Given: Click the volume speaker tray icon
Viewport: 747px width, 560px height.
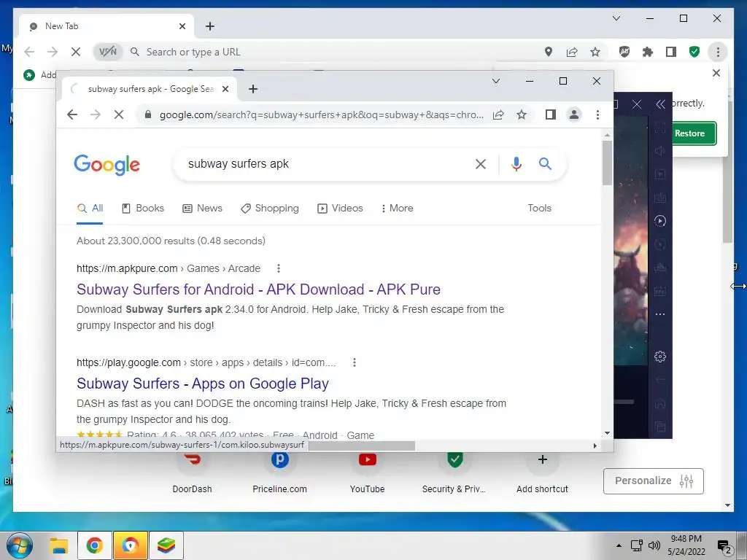Looking at the screenshot, I should point(654,545).
